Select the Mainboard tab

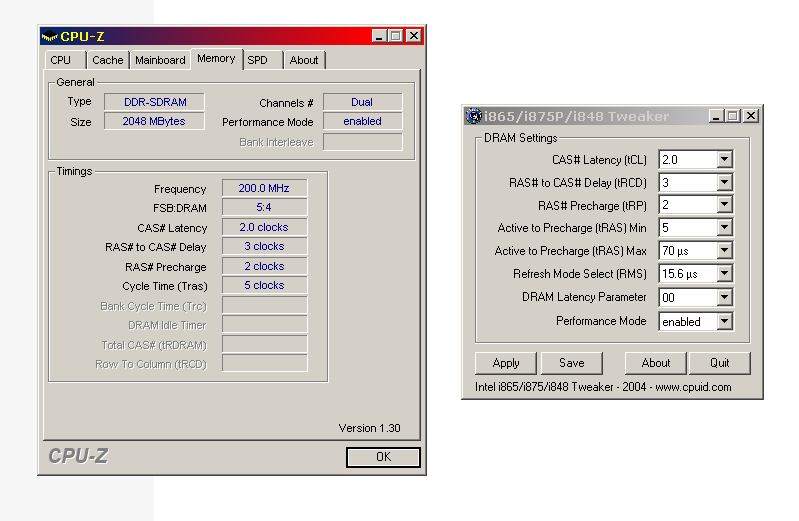tap(160, 60)
